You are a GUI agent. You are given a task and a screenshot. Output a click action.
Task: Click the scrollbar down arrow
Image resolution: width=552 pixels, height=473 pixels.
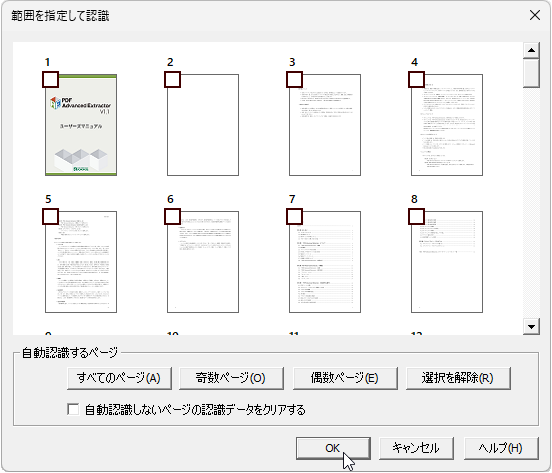point(531,327)
